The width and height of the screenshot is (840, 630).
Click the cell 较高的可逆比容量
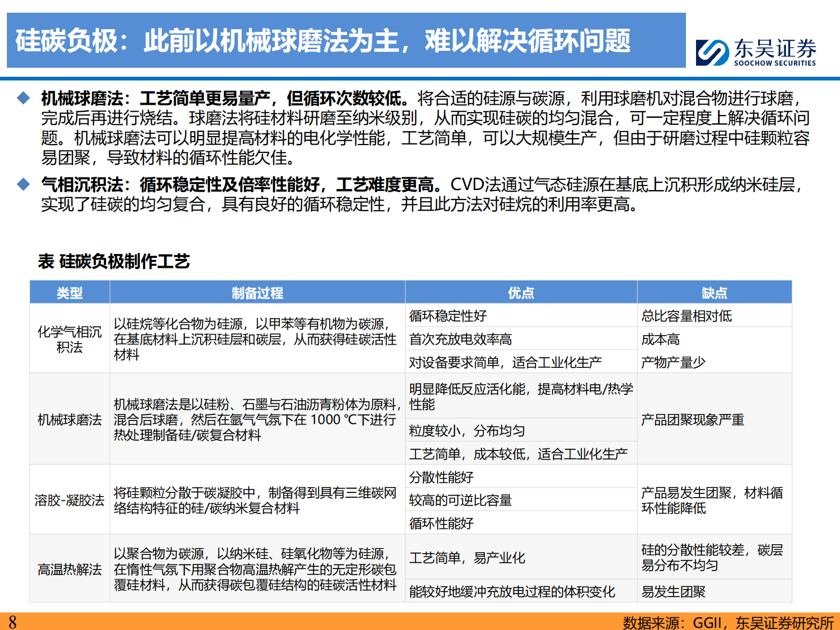(521, 500)
